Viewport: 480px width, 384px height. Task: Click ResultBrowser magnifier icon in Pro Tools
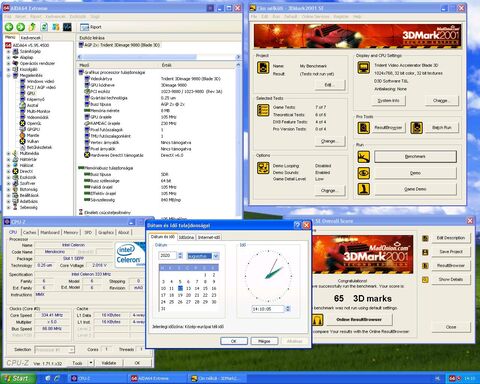coord(364,128)
